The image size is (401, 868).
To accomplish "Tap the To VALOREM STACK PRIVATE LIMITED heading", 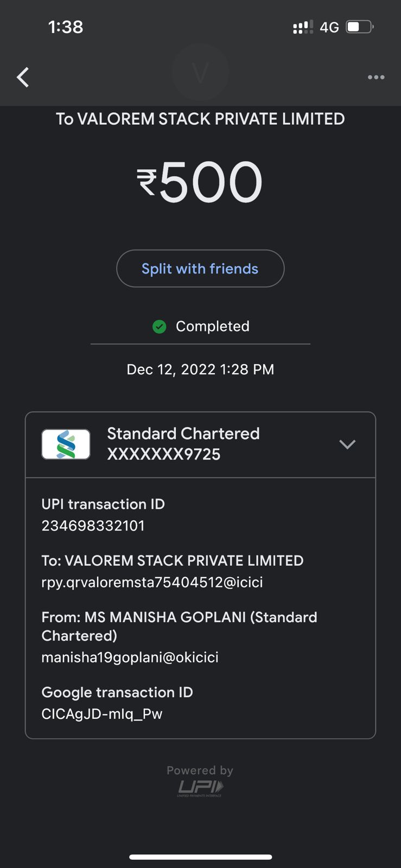I will pos(200,119).
